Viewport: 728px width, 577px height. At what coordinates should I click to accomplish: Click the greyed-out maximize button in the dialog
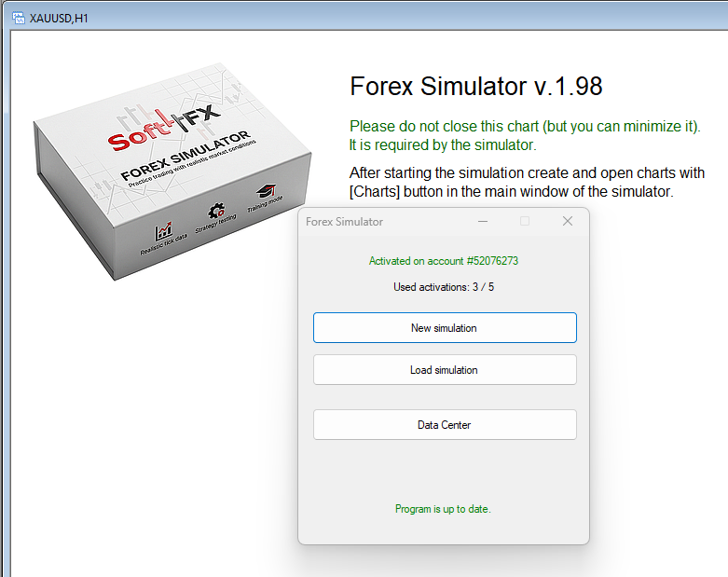click(525, 222)
